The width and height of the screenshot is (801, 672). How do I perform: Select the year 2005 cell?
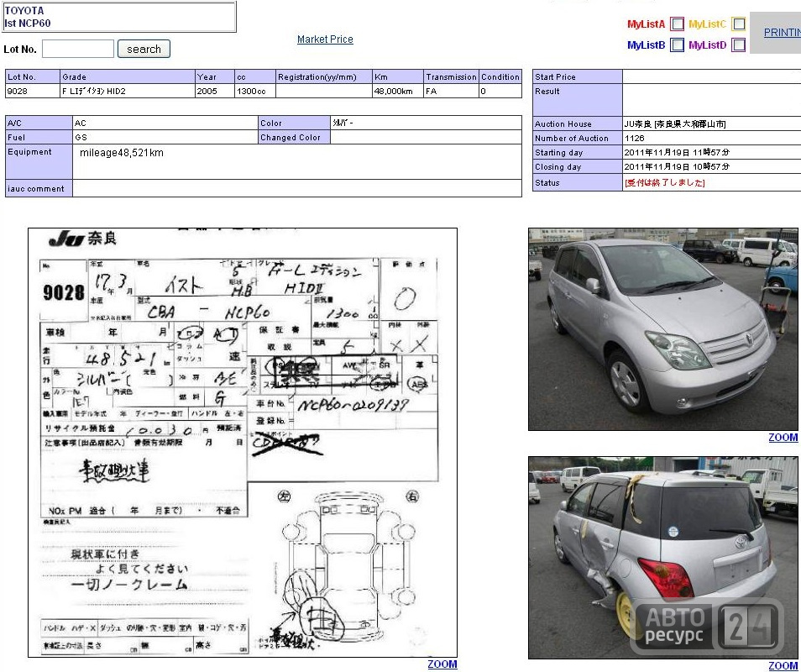click(x=215, y=91)
